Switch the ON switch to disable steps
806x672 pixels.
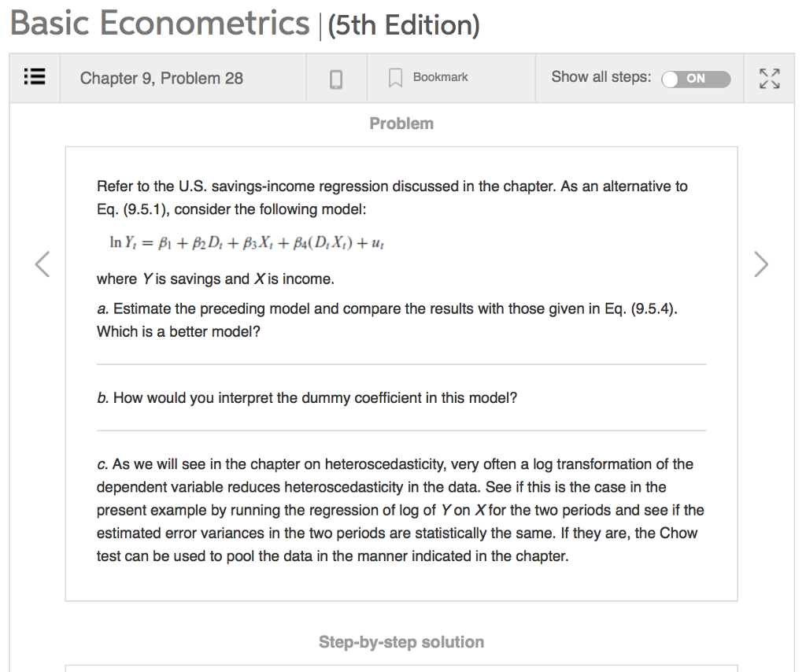click(696, 80)
